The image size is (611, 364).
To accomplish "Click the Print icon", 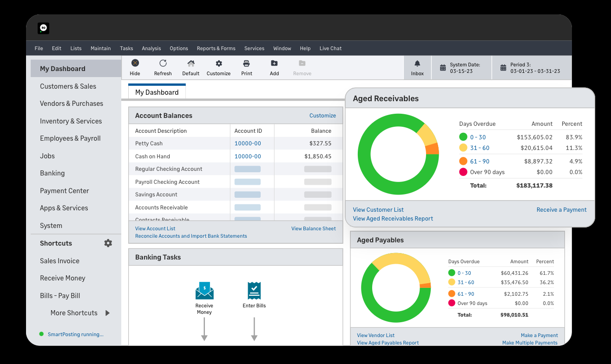I will pyautogui.click(x=247, y=64).
